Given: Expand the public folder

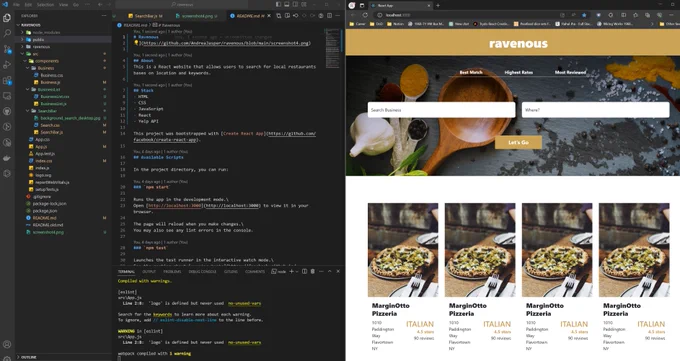Looking at the screenshot, I should (23, 39).
